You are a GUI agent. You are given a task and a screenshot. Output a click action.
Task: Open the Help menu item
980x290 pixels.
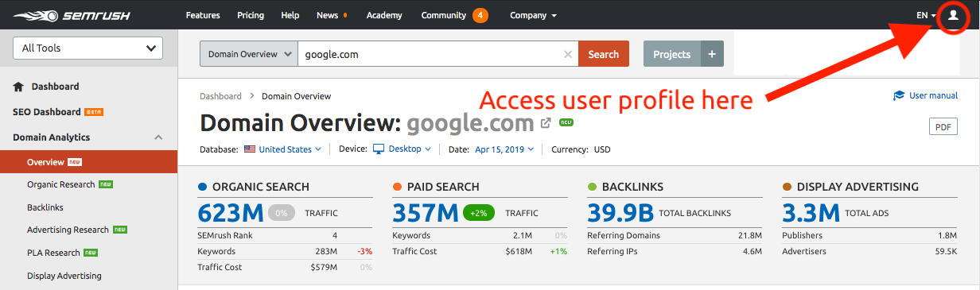290,15
